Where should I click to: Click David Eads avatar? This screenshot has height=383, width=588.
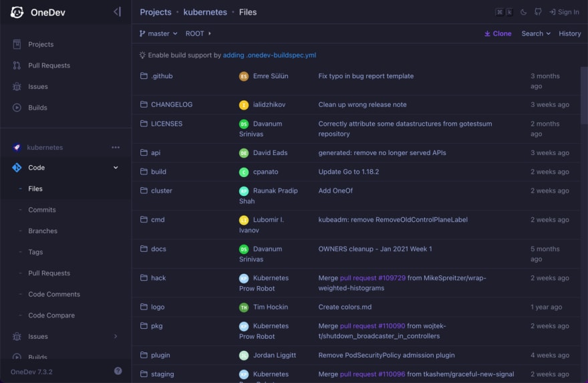point(244,153)
